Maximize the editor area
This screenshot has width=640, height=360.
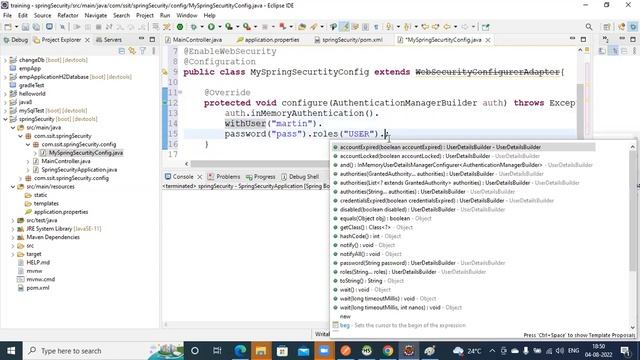[583, 39]
